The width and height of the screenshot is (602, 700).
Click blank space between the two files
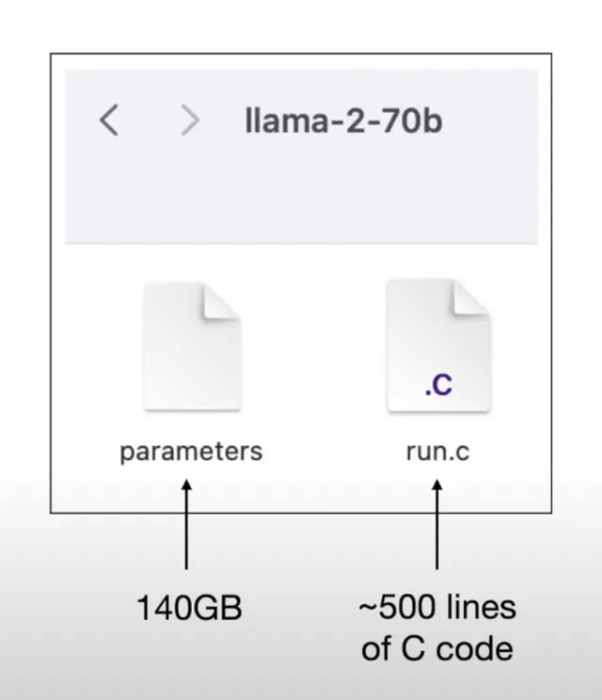click(314, 346)
